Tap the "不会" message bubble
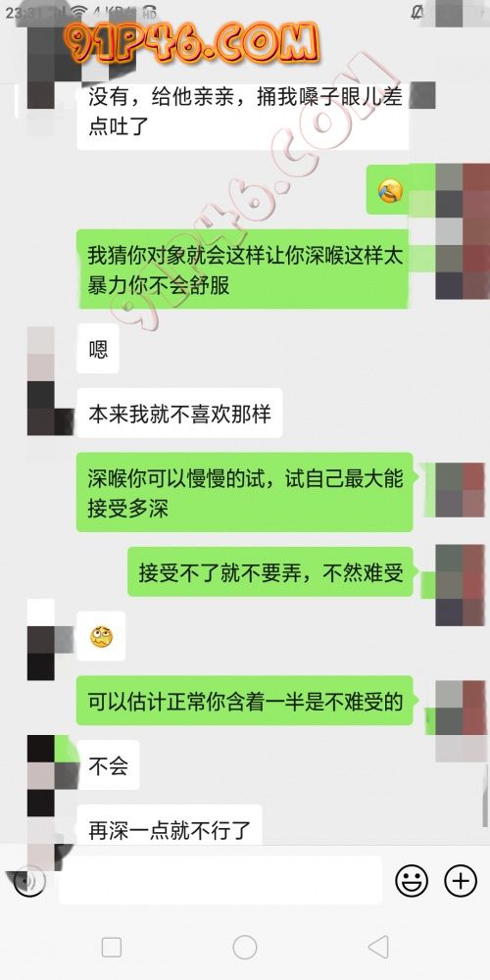The height and width of the screenshot is (980, 490). 108,765
